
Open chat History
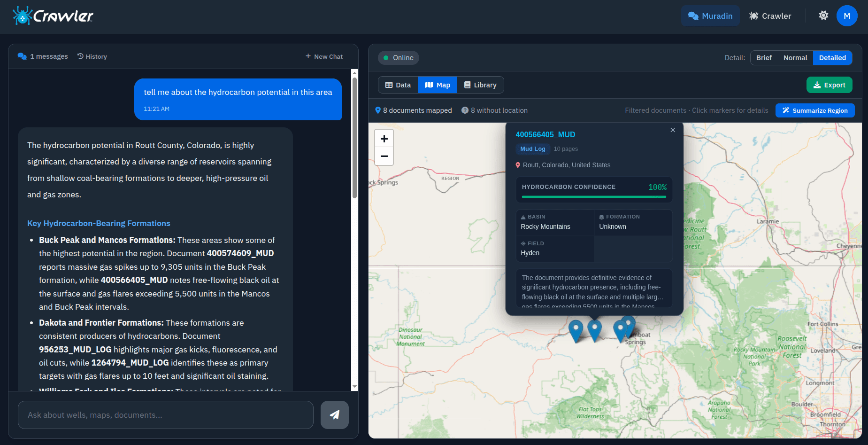click(x=92, y=56)
